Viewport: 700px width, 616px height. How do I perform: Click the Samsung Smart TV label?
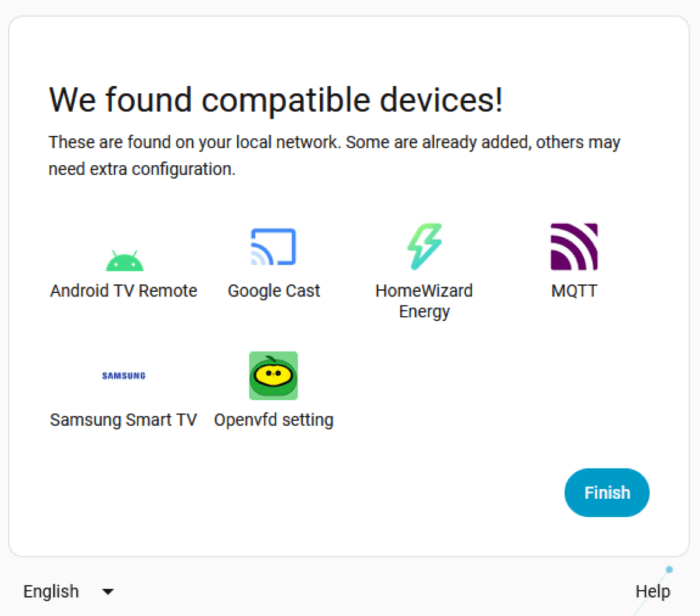124,419
